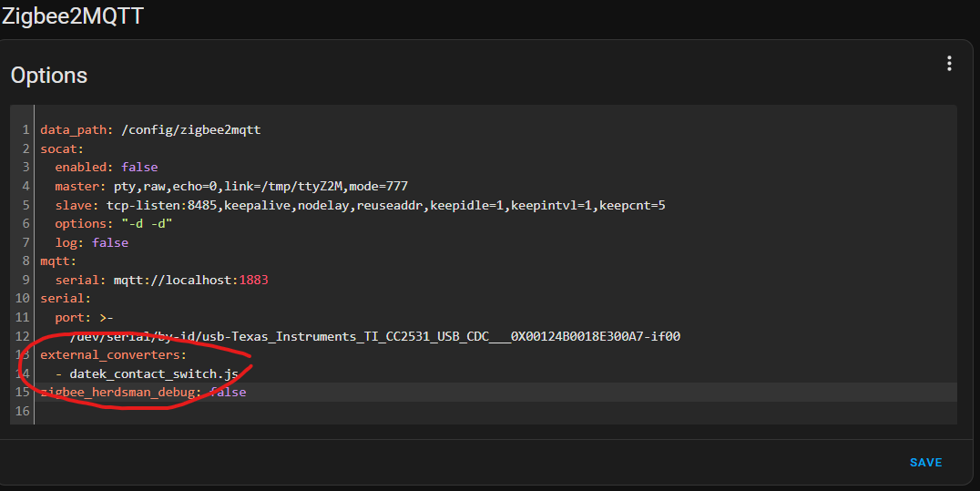
Task: Save the Zigbee2MQTT options
Action: tap(925, 463)
